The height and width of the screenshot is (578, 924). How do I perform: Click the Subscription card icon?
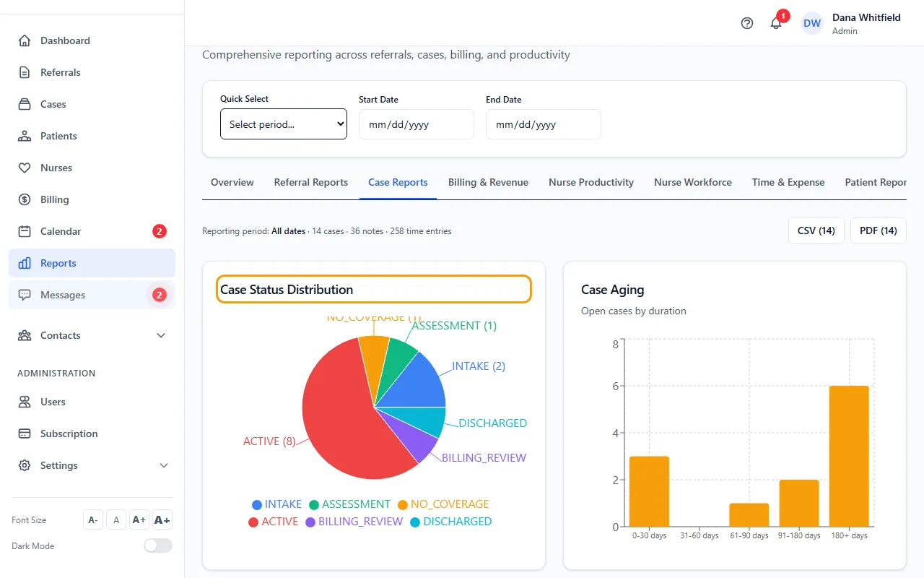tap(25, 433)
